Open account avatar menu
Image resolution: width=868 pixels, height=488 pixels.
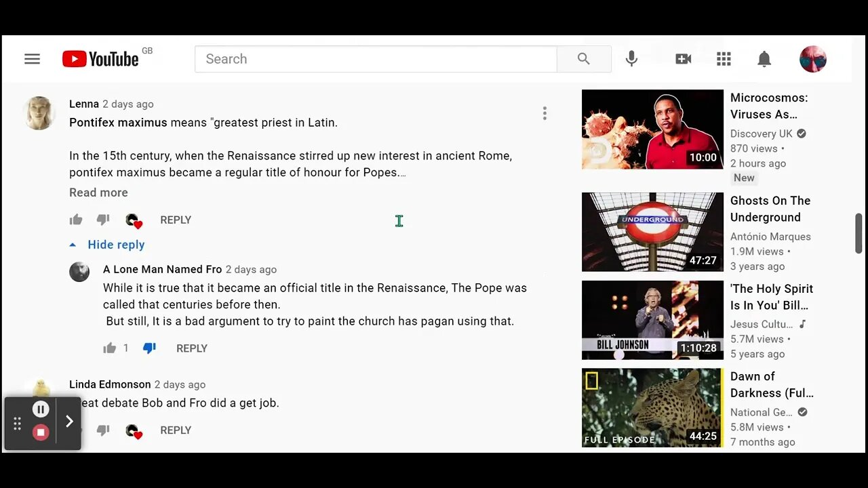pos(813,59)
